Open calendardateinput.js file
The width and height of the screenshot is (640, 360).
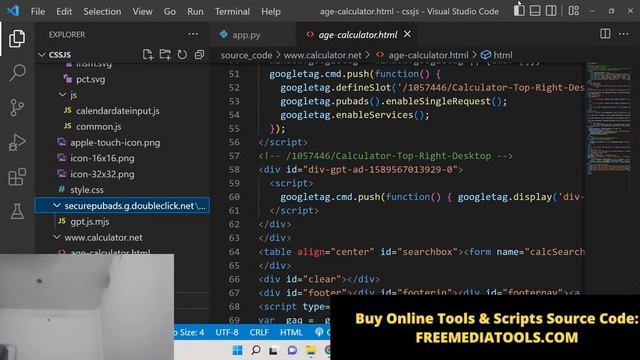click(118, 111)
